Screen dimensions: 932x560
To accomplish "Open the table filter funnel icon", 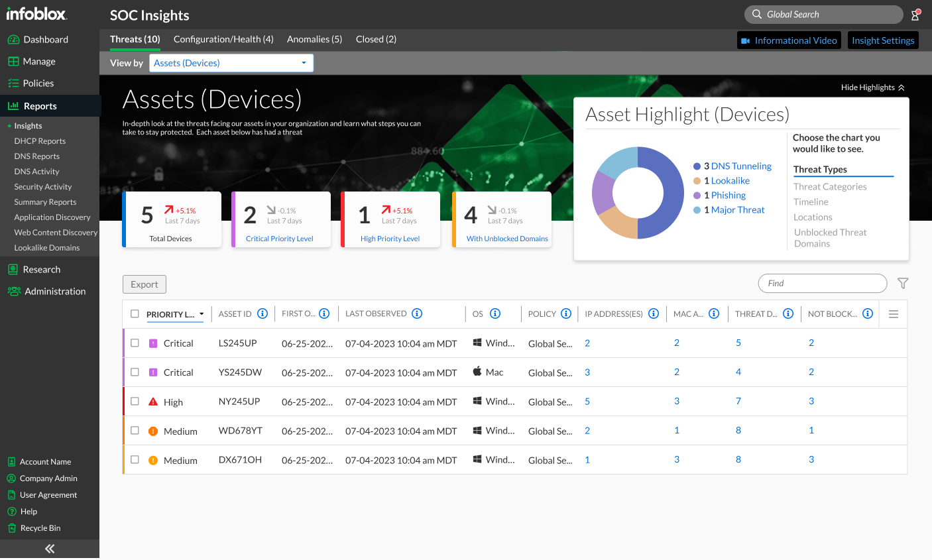I will 903,284.
